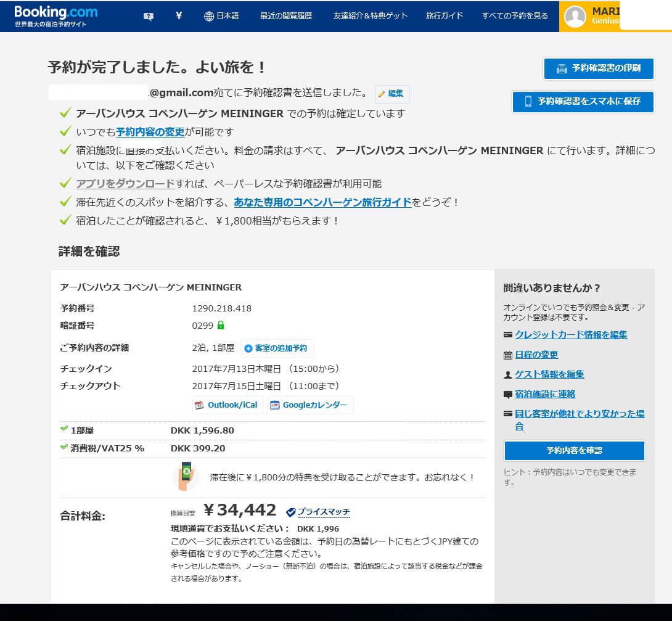Open the user profile avatar
672x621 pixels.
[575, 16]
